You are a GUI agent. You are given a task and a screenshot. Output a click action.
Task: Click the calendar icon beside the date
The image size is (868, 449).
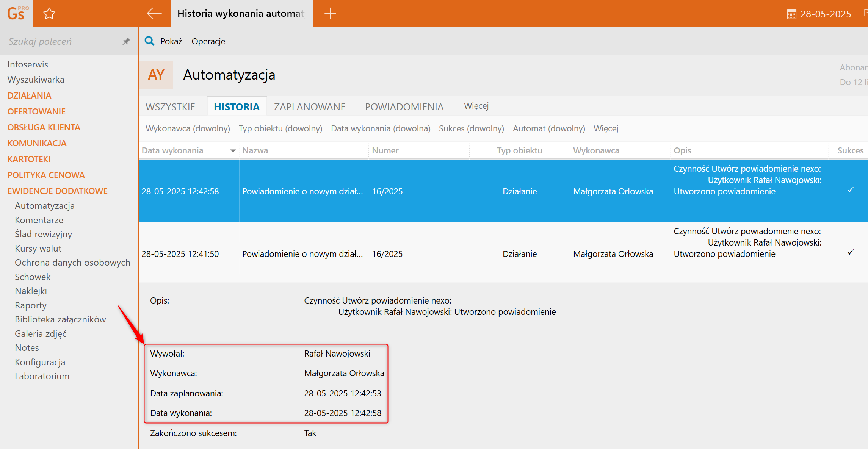coord(791,14)
